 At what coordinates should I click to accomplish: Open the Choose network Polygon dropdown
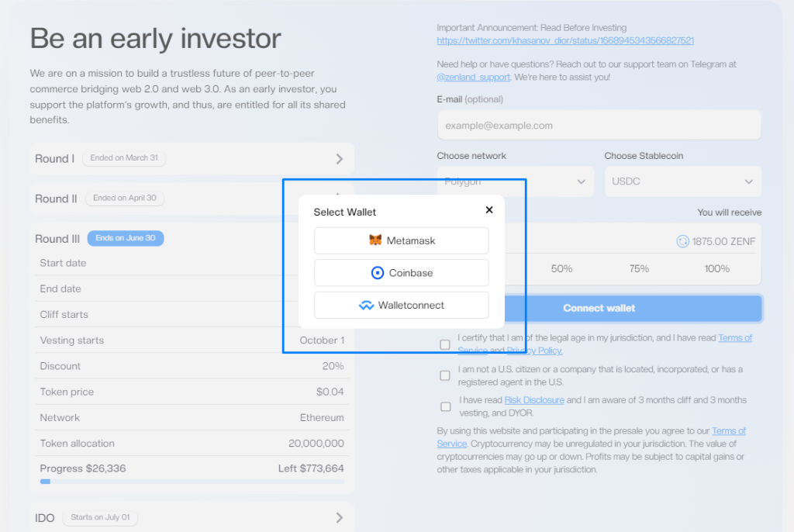(x=516, y=181)
